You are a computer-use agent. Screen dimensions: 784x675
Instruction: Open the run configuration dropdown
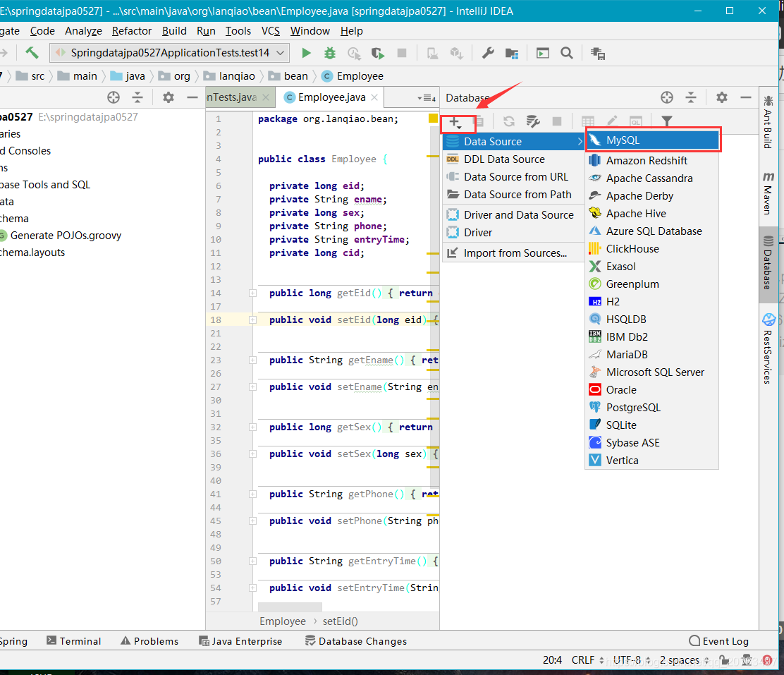point(169,53)
